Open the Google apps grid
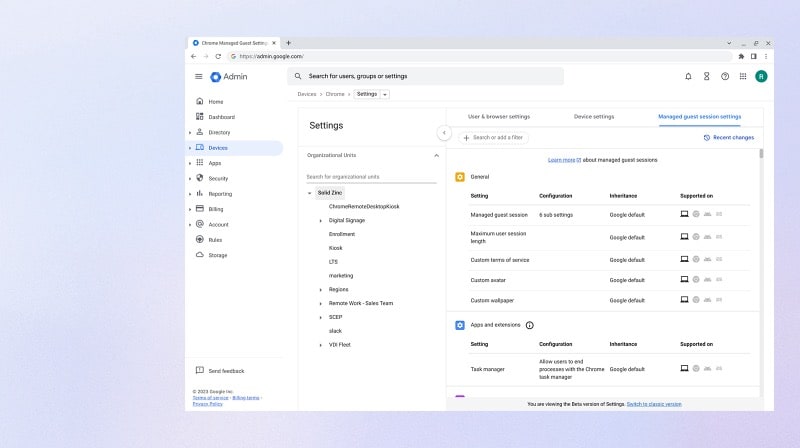This screenshot has height=448, width=800. pos(743,77)
